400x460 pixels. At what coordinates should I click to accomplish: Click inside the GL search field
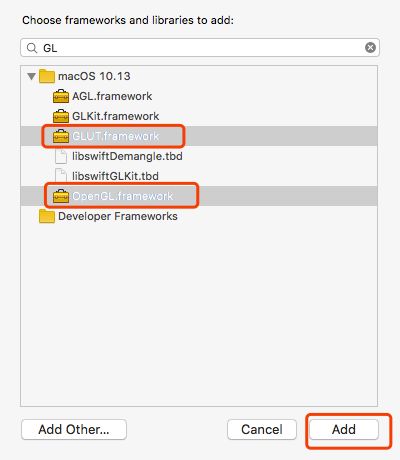tap(200, 48)
